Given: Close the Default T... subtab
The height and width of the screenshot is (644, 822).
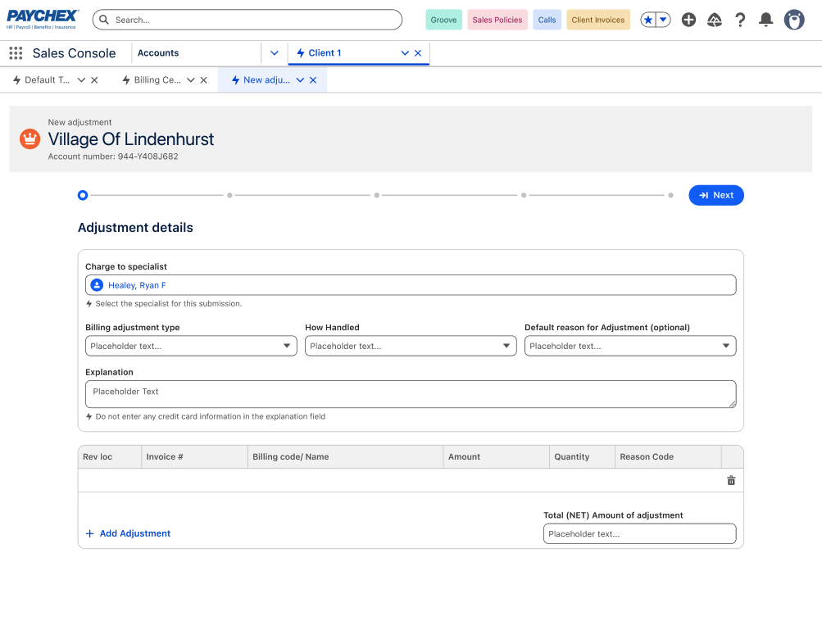Looking at the screenshot, I should coord(94,80).
